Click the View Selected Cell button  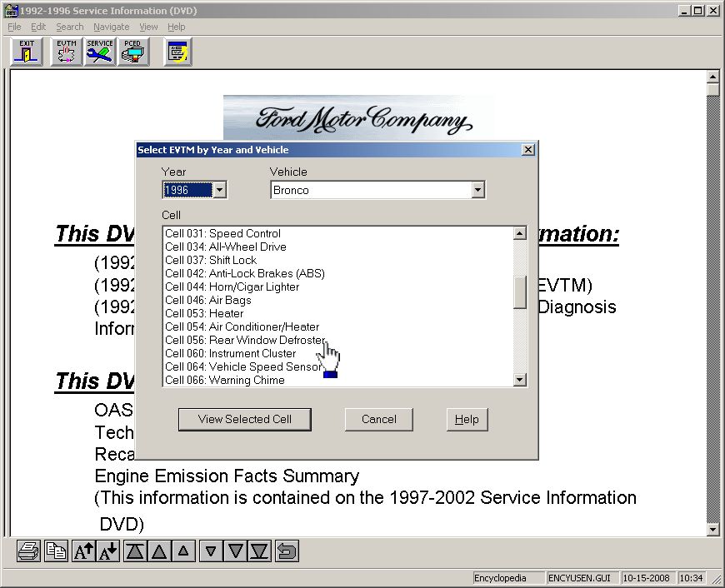click(x=245, y=419)
